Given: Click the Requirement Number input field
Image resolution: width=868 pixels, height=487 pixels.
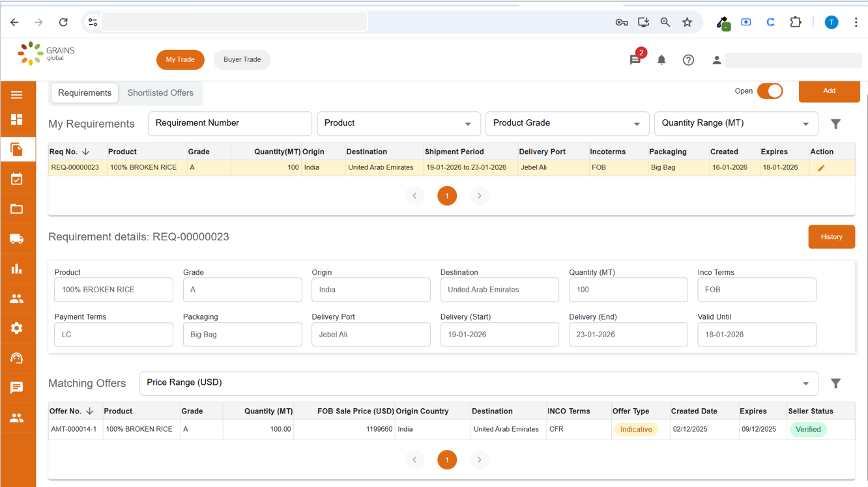Looking at the screenshot, I should (229, 124).
